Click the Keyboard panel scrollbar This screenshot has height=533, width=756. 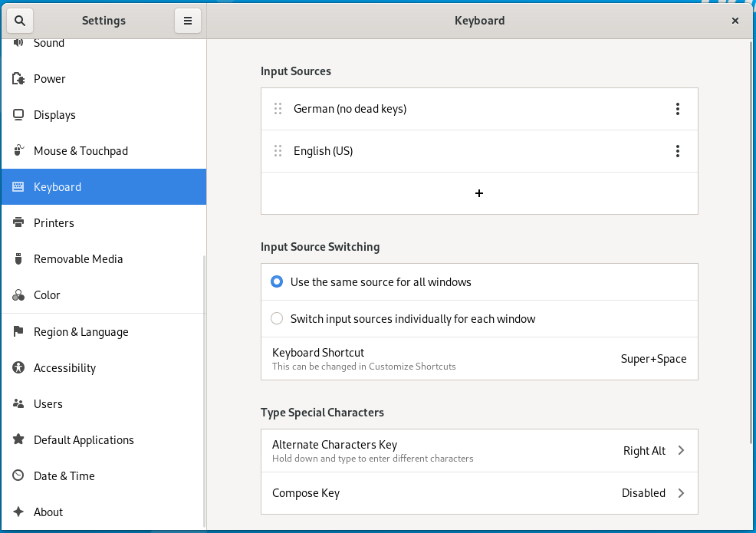pos(751,244)
